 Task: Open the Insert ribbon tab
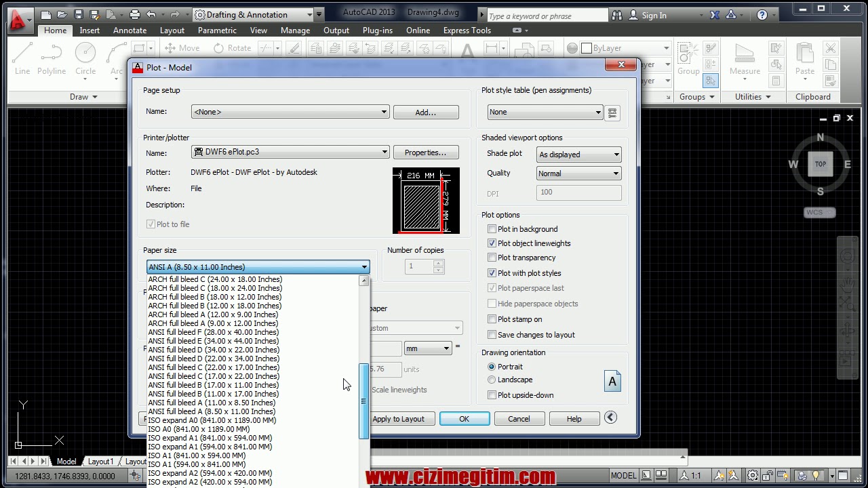pyautogui.click(x=90, y=30)
